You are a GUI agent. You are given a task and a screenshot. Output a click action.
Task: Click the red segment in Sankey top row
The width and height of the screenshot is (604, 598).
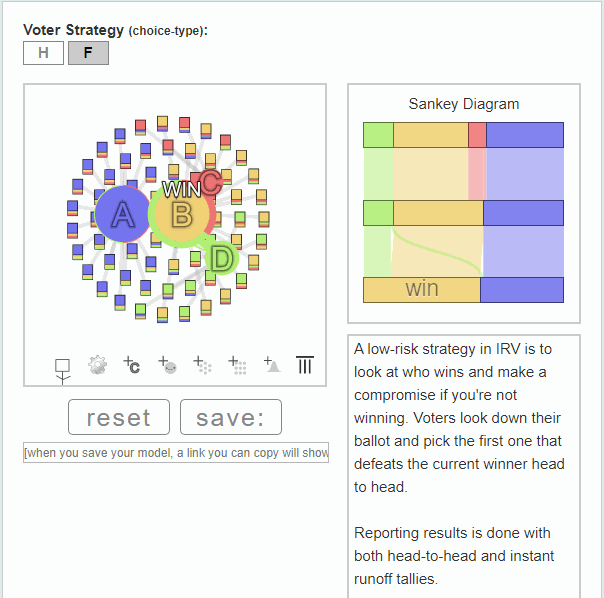coord(477,135)
